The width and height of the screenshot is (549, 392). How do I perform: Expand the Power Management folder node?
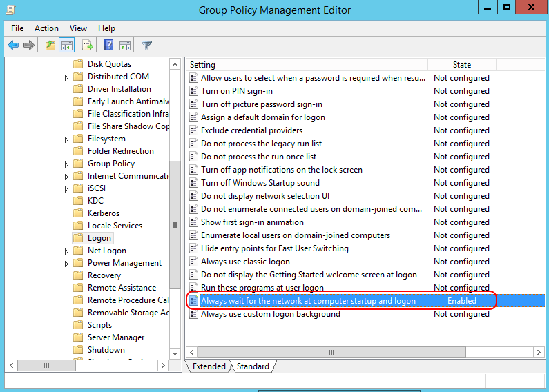coord(66,264)
